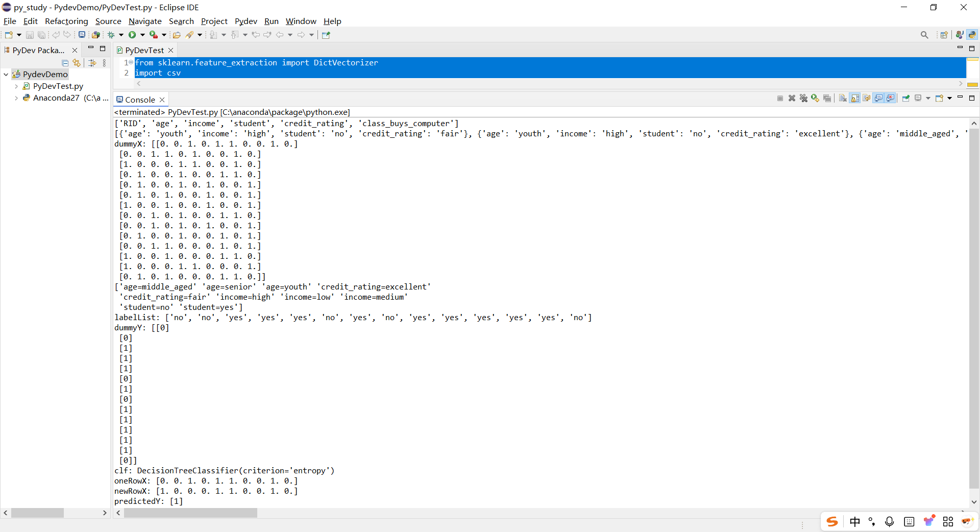Click the microphone icon in IME bar
This screenshot has height=532, width=980.
click(x=889, y=521)
